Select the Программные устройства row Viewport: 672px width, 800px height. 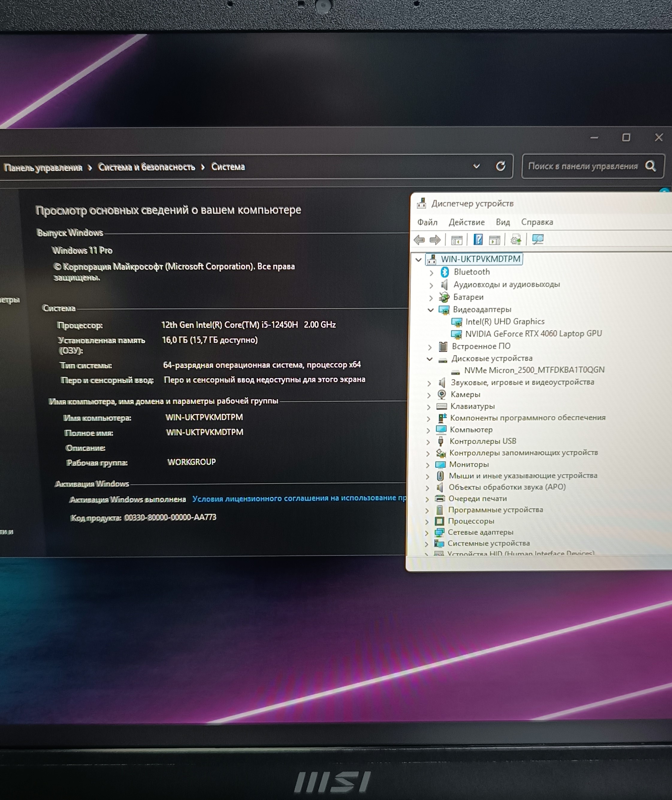496,510
